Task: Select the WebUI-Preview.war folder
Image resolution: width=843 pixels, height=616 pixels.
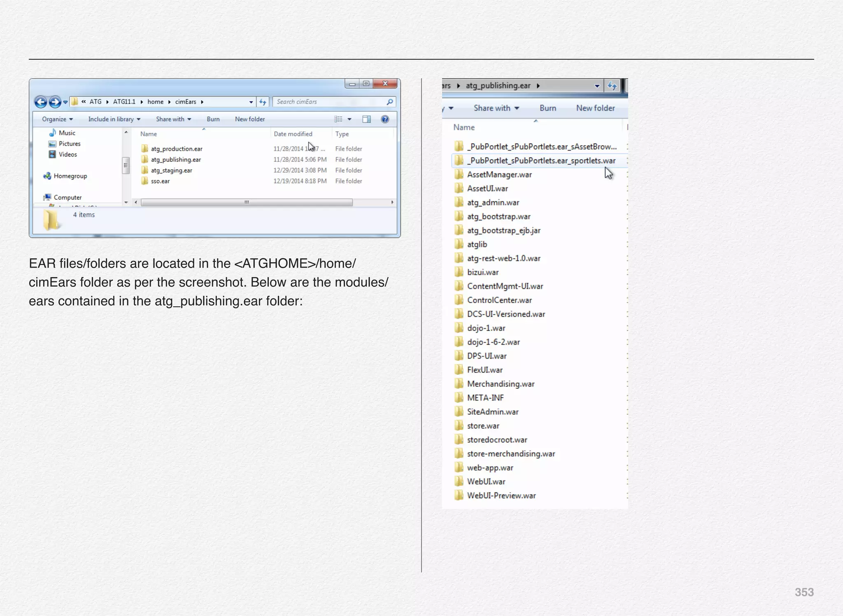Action: pyautogui.click(x=495, y=496)
